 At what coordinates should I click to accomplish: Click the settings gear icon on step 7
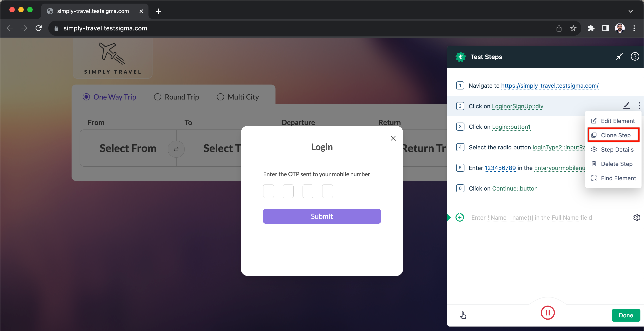pyautogui.click(x=636, y=217)
